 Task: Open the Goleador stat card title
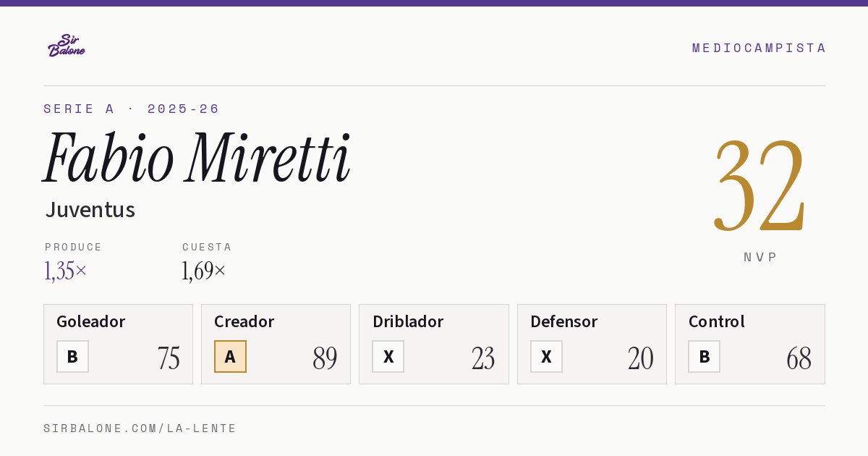[x=91, y=321]
